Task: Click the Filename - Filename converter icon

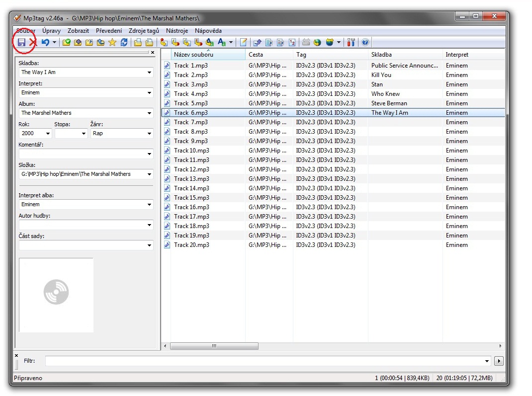Action: point(187,42)
